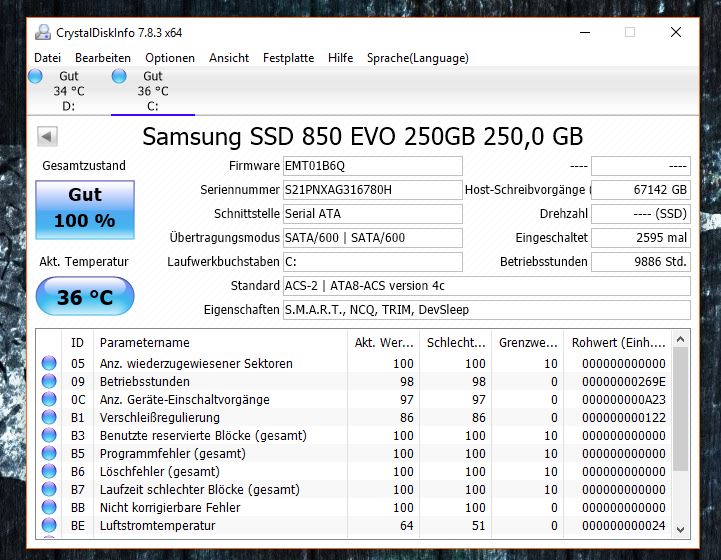Click status orb of row B5 Programmfehler
This screenshot has width=721, height=560.
tap(49, 453)
